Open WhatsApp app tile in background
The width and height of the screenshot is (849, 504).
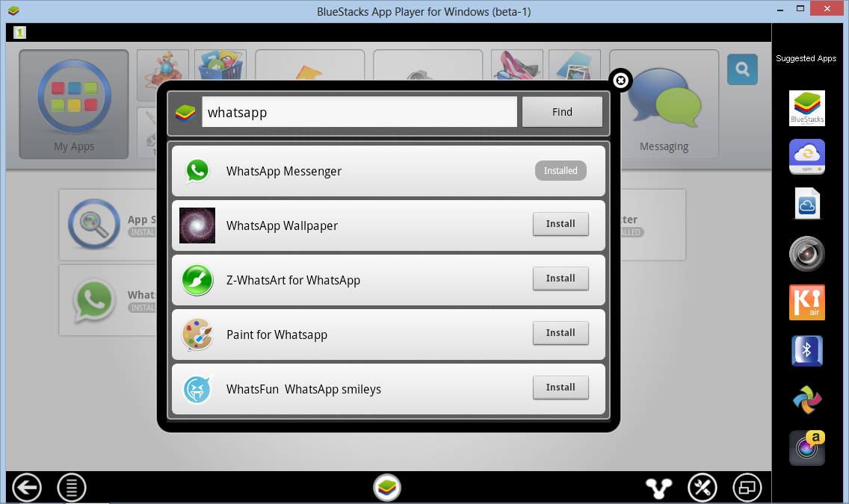[x=108, y=300]
